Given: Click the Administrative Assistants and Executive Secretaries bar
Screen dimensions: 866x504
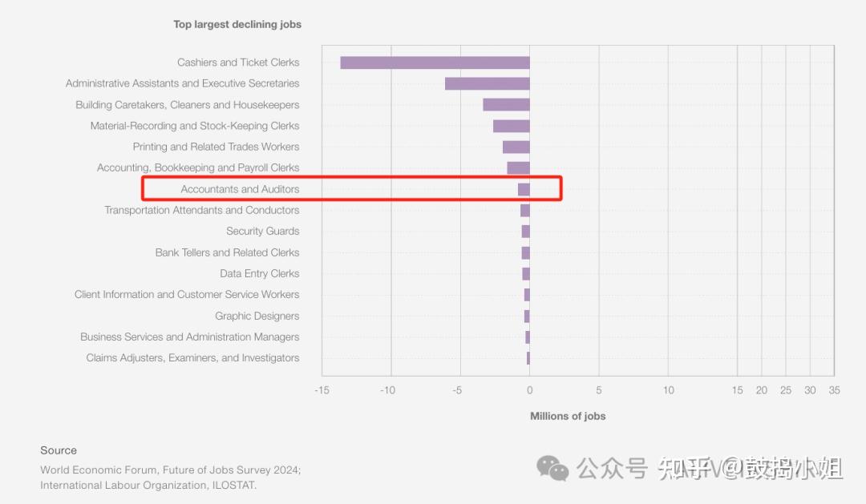Looking at the screenshot, I should pos(487,83).
